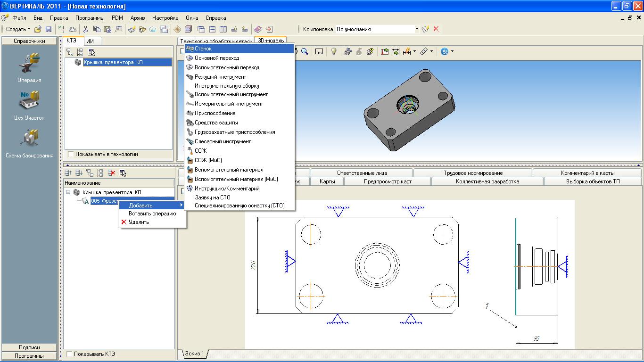
Task: Switch to Ответственные лица tab
Action: click(362, 173)
